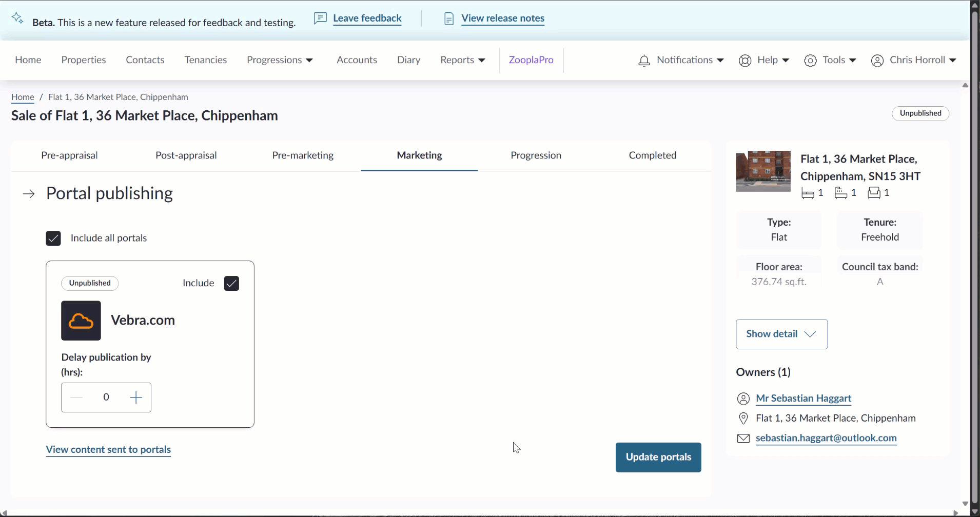Image resolution: width=980 pixels, height=517 pixels.
Task: Open Contacts in navigation bar
Action: coord(145,60)
